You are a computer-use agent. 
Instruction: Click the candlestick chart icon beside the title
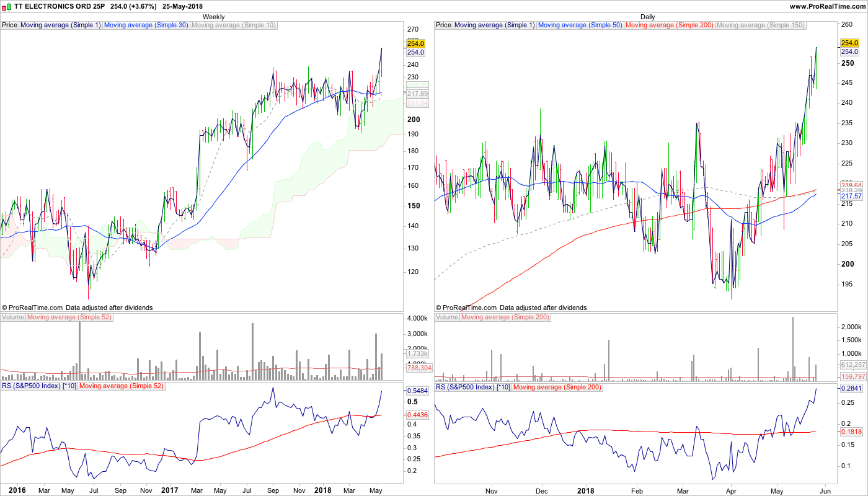point(7,6)
